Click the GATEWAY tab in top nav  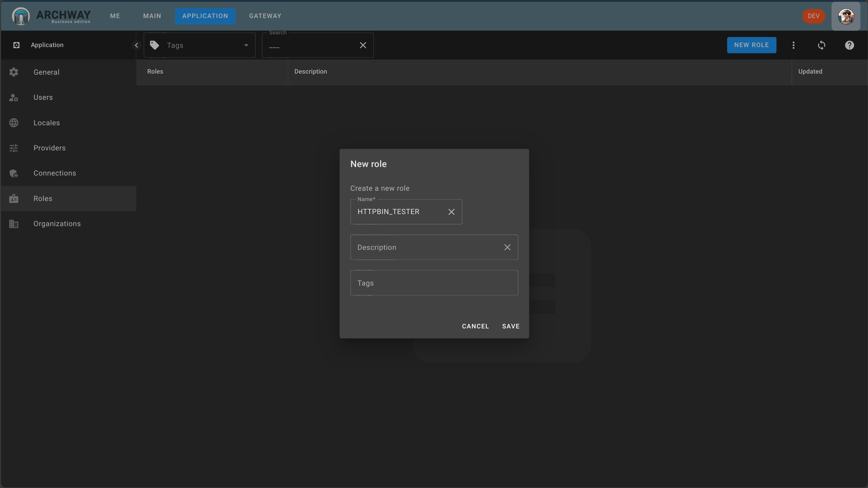(265, 16)
